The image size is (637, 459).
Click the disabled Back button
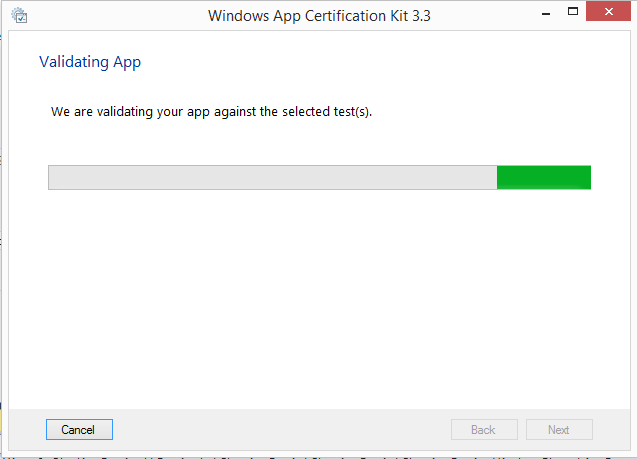point(484,429)
